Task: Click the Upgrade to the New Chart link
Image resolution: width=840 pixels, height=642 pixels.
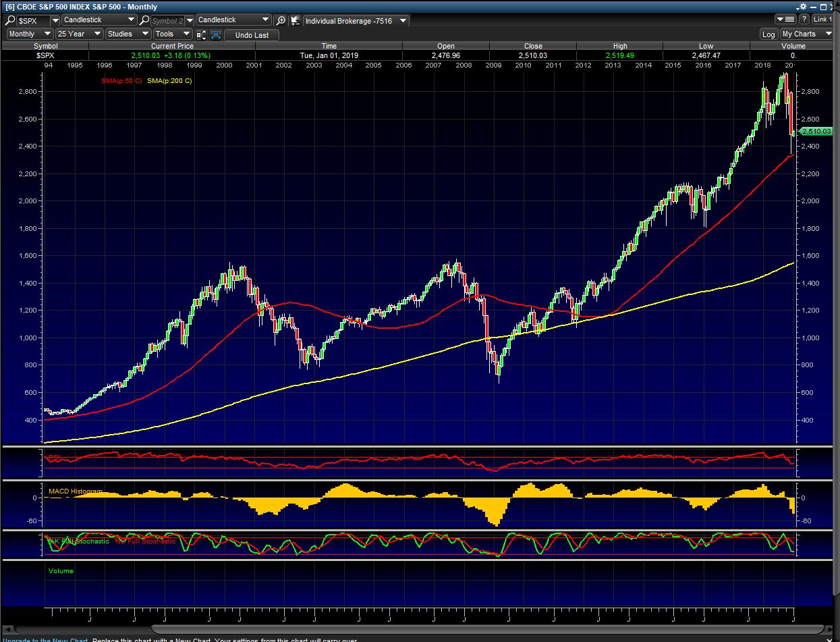Action: (x=45, y=639)
